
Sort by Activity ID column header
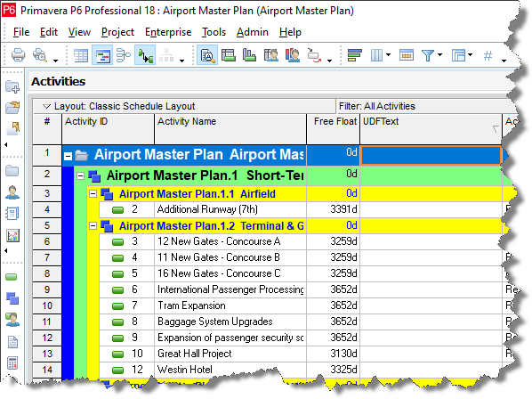[108, 129]
